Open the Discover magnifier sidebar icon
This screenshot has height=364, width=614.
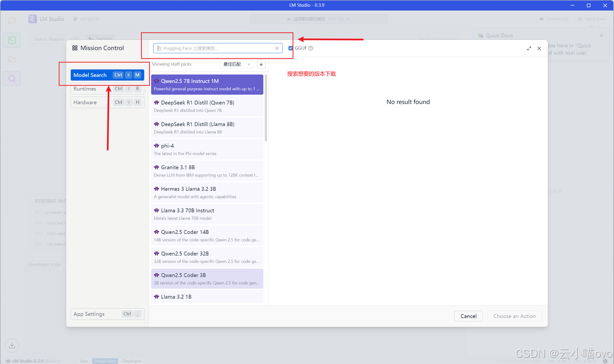12,79
